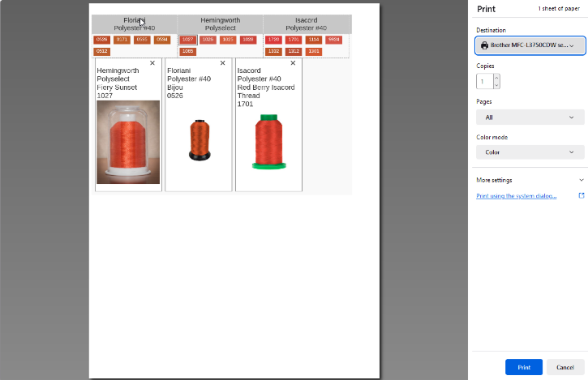Select Floriani color swatch 0526
This screenshot has width=588, height=380.
(x=101, y=39)
